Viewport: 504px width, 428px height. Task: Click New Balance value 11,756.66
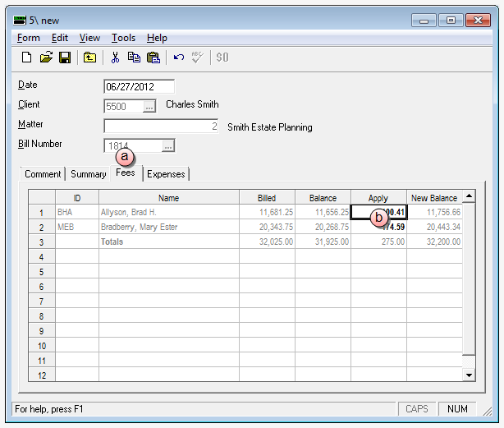tap(434, 212)
